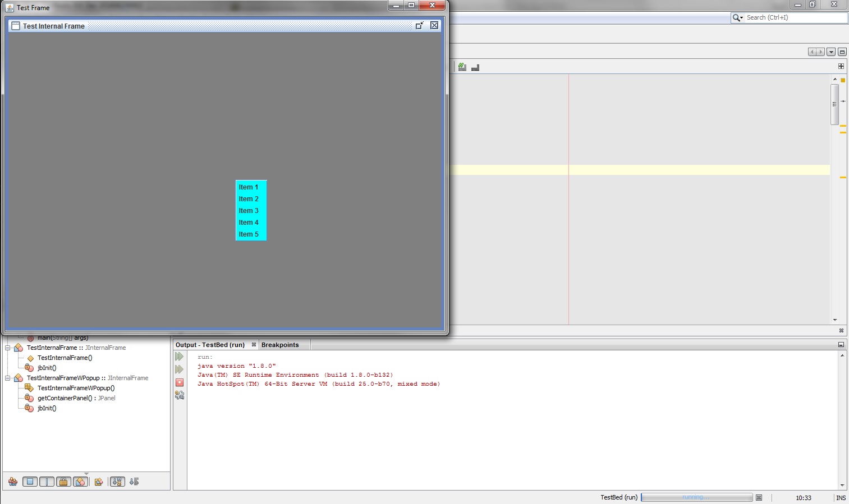
Task: Cancel the TestBed run task in status bar
Action: click(x=759, y=498)
